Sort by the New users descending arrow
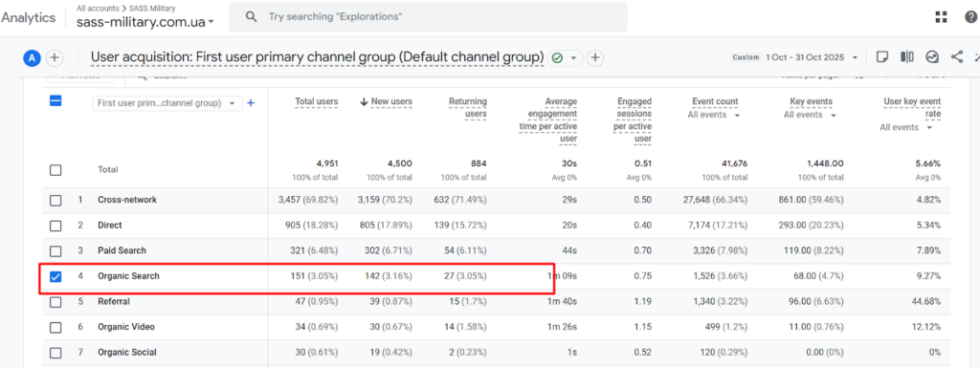980x368 pixels. (x=364, y=101)
